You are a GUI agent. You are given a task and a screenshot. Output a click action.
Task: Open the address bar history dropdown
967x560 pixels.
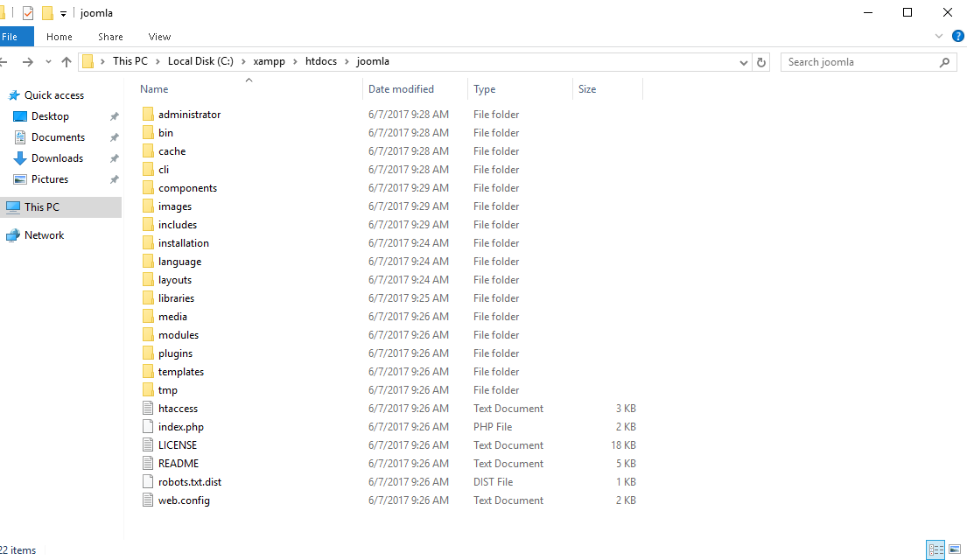click(743, 62)
